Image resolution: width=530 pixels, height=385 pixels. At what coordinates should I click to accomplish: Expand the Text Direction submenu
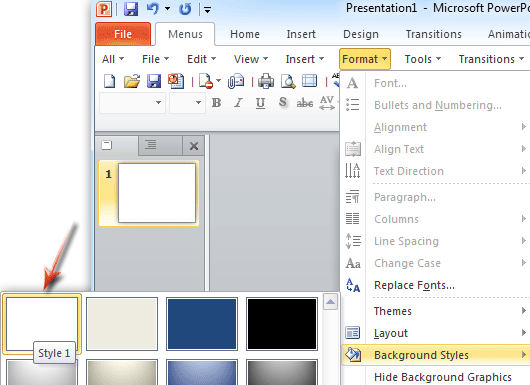tap(435, 171)
